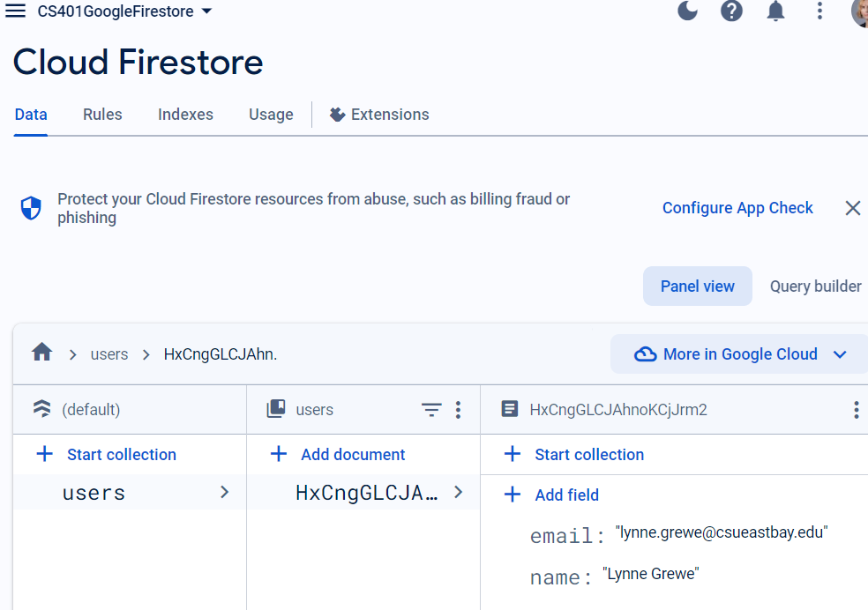This screenshot has height=610, width=868.
Task: Open notifications bell icon
Action: click(775, 11)
